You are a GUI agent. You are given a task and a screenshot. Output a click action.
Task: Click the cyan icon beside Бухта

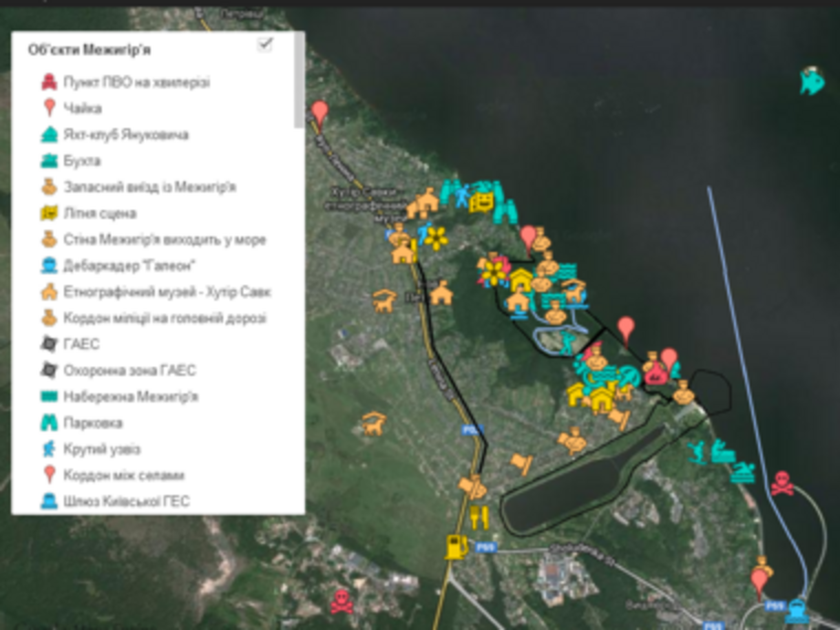pos(49,160)
